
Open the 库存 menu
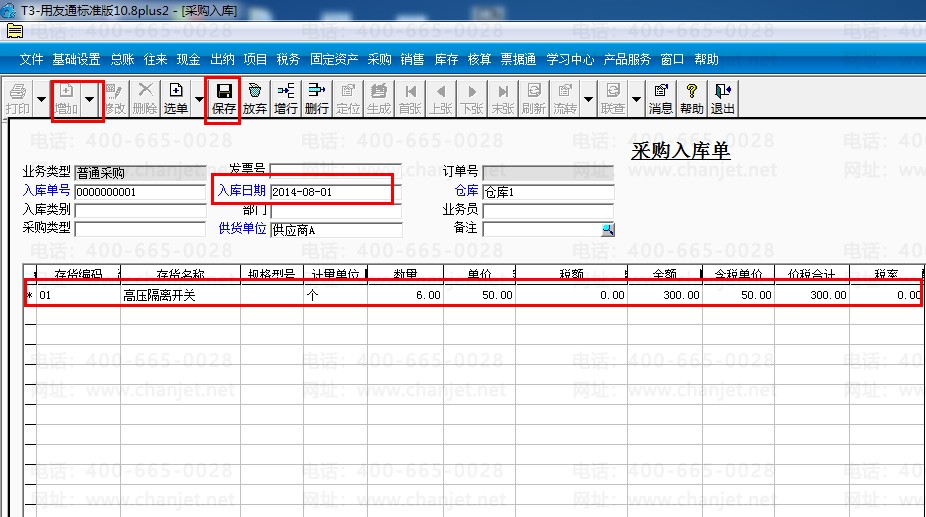tap(446, 59)
